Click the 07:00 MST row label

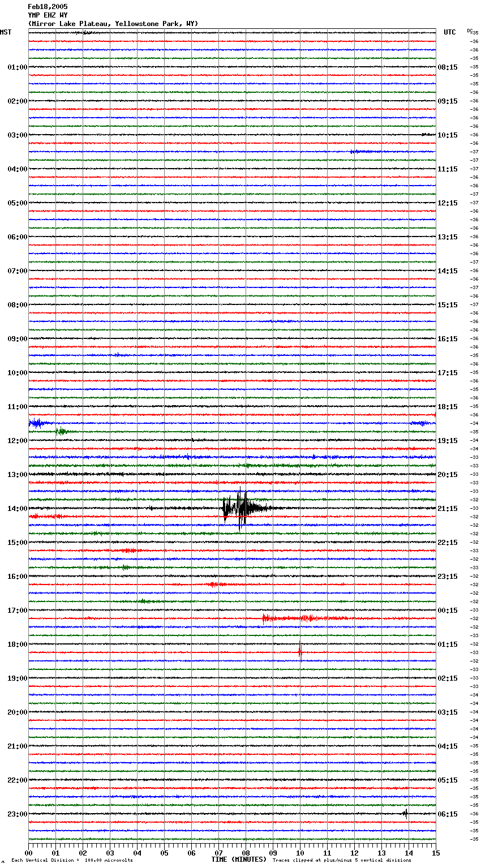[x=18, y=271]
